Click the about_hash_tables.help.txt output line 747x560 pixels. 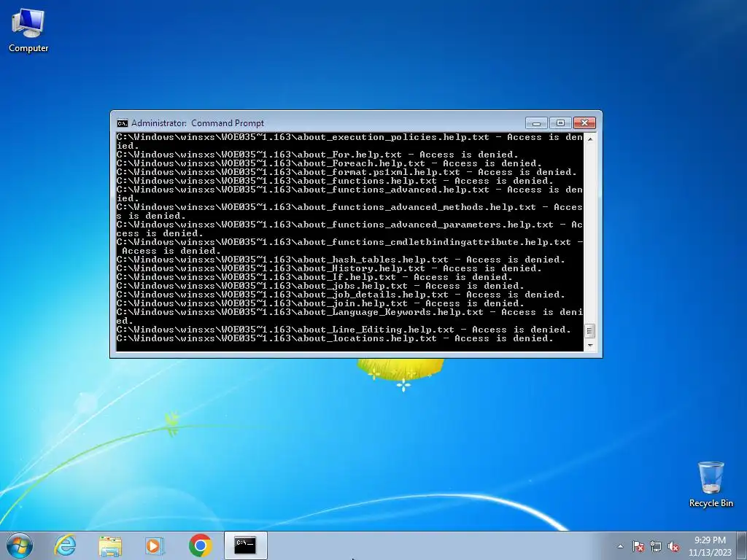tap(341, 260)
